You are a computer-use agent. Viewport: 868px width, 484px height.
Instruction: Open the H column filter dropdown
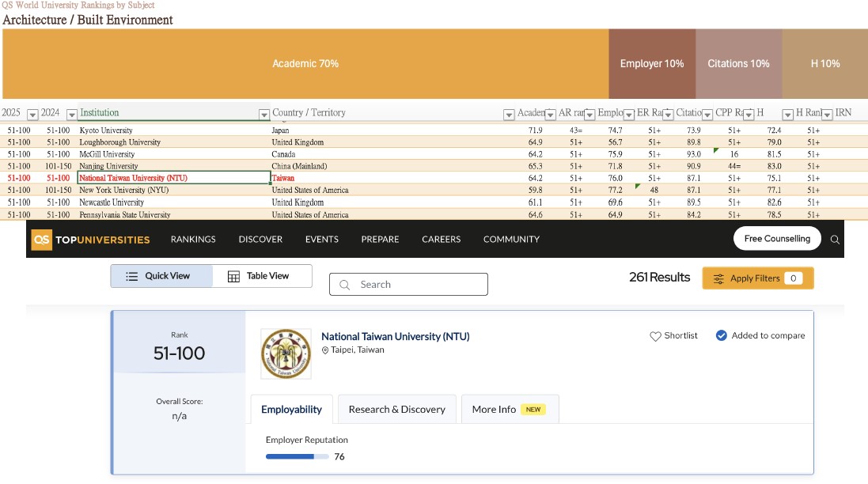pyautogui.click(x=788, y=115)
